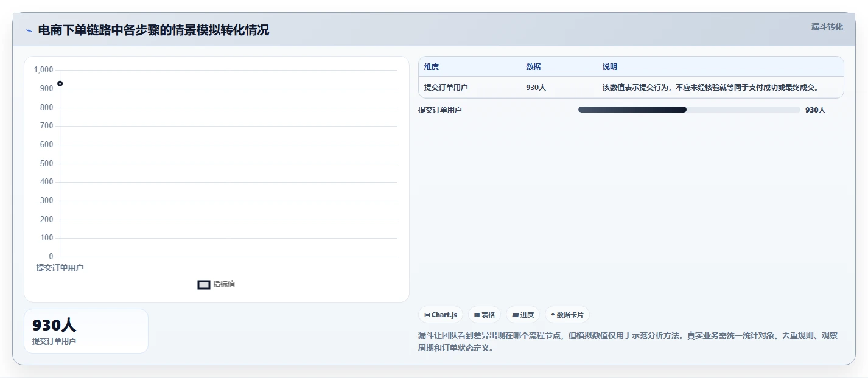Click the 930人 value beside progress bar
868x378 pixels.
(816, 110)
